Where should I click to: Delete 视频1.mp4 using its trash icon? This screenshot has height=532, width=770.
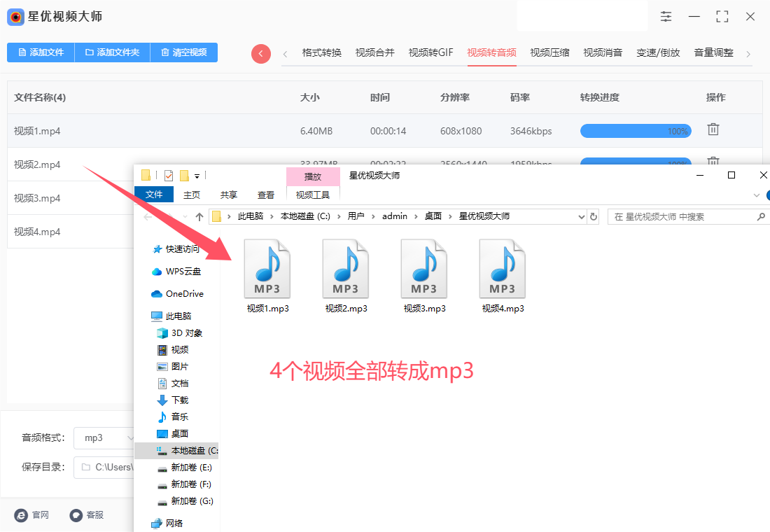(713, 129)
